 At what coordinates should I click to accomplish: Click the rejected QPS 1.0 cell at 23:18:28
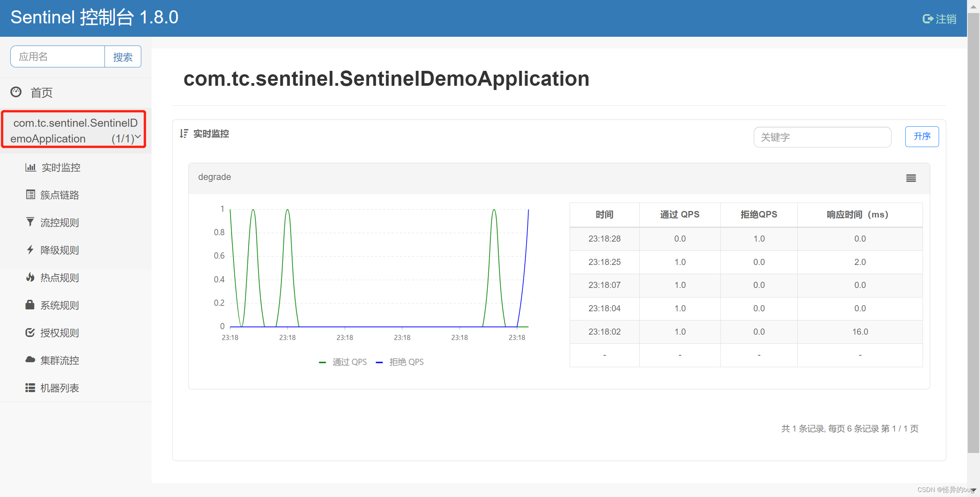(x=759, y=239)
